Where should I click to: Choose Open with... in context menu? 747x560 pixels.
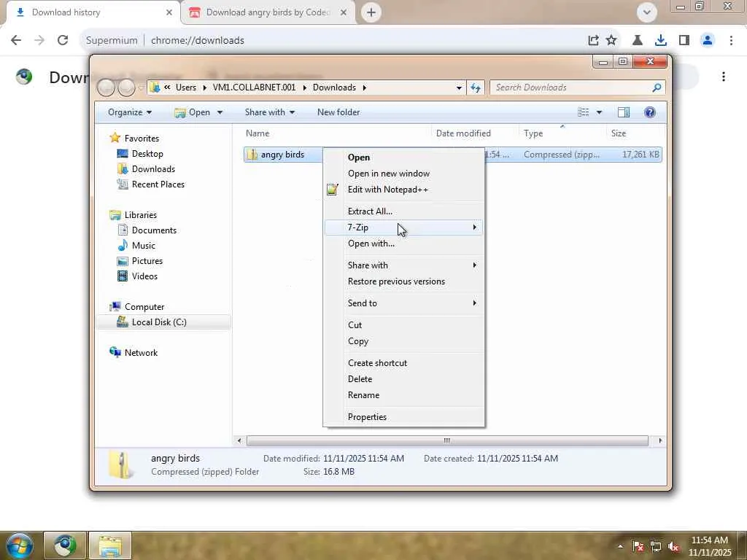click(x=404, y=244)
